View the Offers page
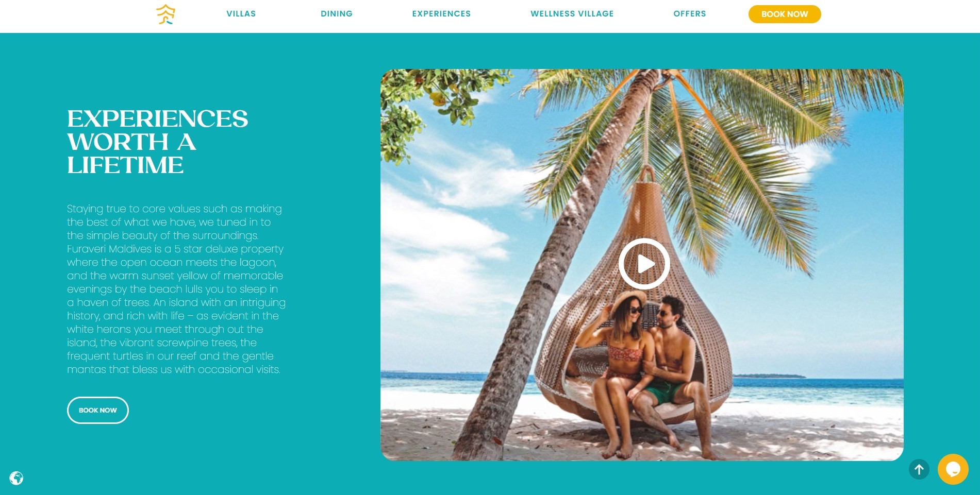980x495 pixels. pyautogui.click(x=690, y=14)
